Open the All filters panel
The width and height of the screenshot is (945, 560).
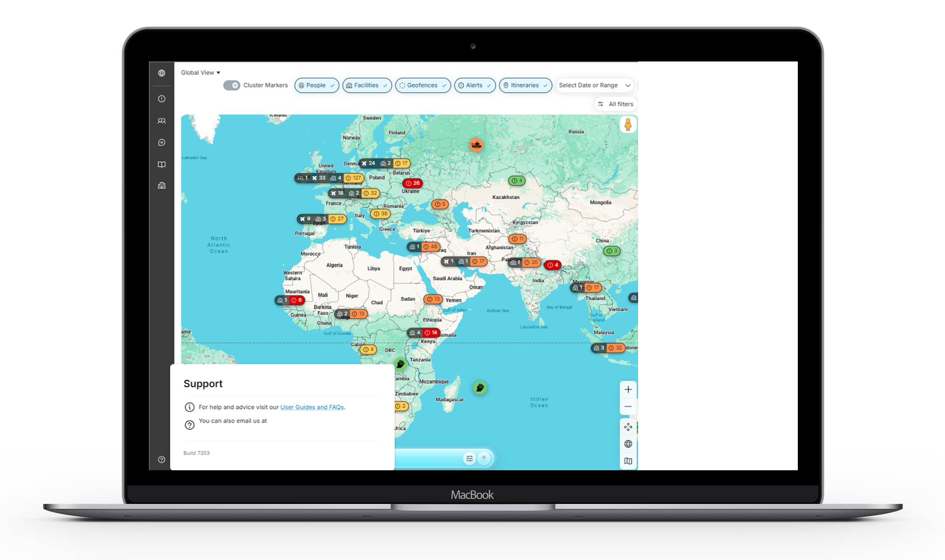pos(616,104)
